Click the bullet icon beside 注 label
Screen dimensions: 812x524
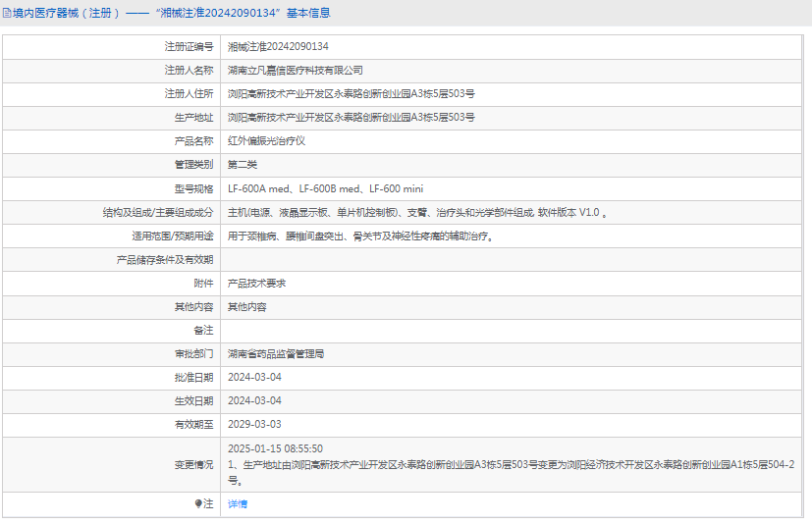198,503
